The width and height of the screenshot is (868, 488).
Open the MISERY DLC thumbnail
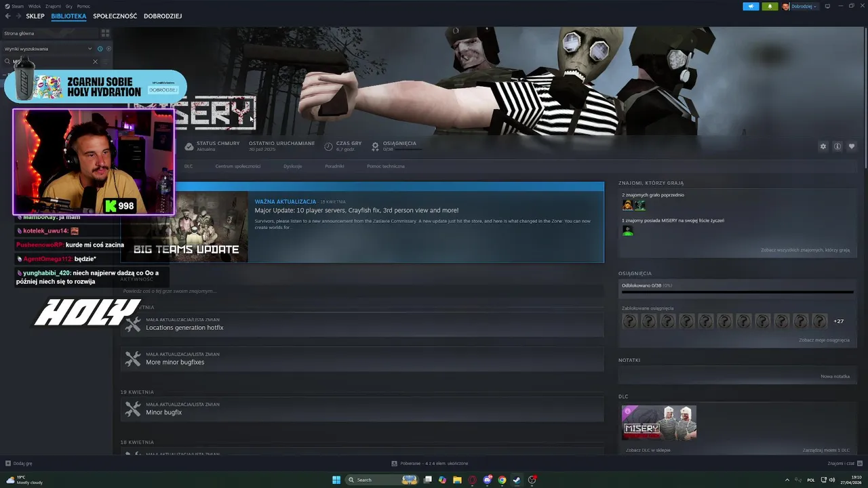tap(659, 423)
